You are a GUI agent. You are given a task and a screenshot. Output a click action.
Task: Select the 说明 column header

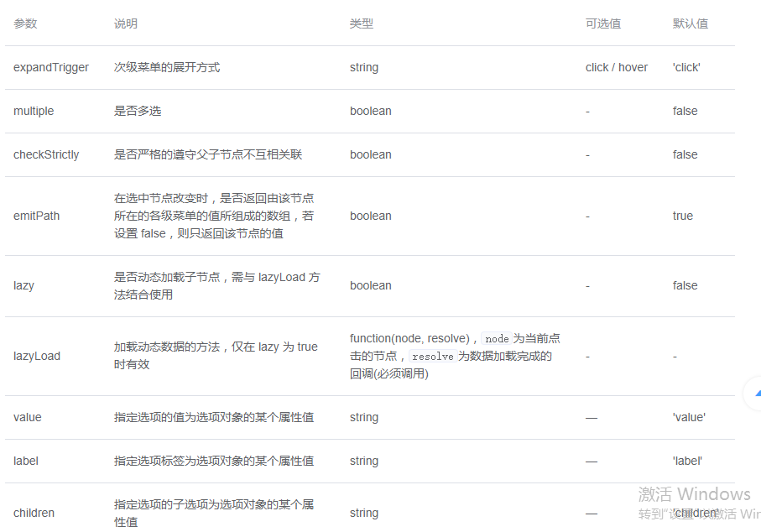[x=126, y=23]
